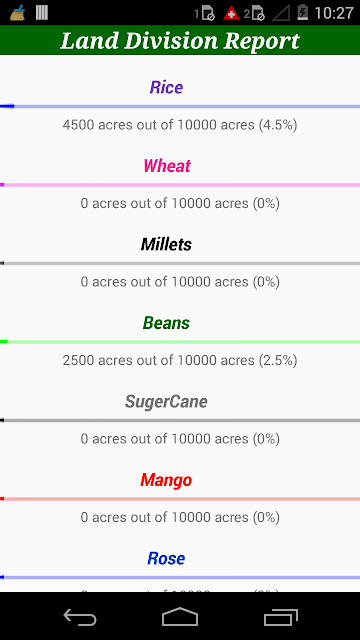The width and height of the screenshot is (360, 640).
Task: Tap the barcode notification icon in status bar
Action: coord(42,13)
